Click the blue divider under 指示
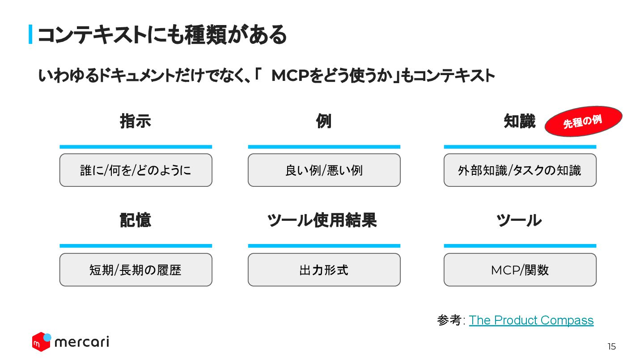Screen dimensions: 644x362 (136, 147)
